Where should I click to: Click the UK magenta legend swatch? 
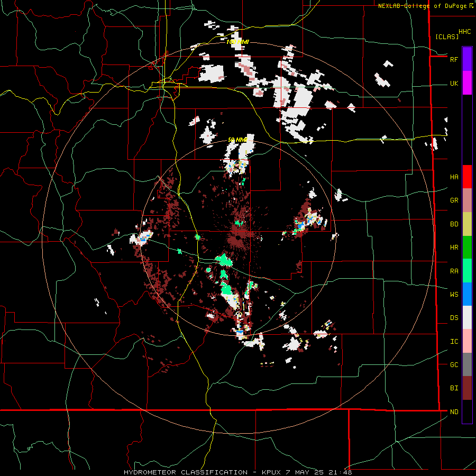(x=467, y=83)
